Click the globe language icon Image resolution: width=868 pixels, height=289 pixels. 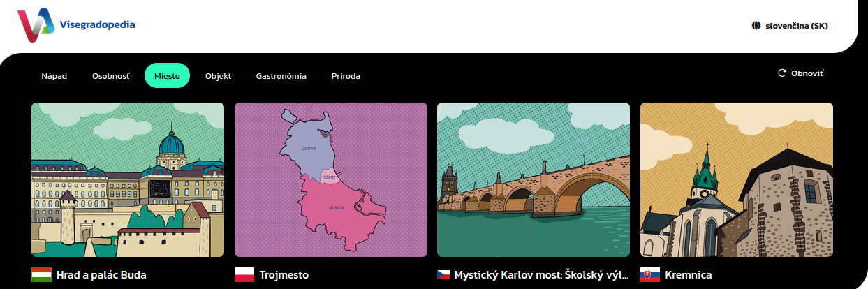point(756,26)
